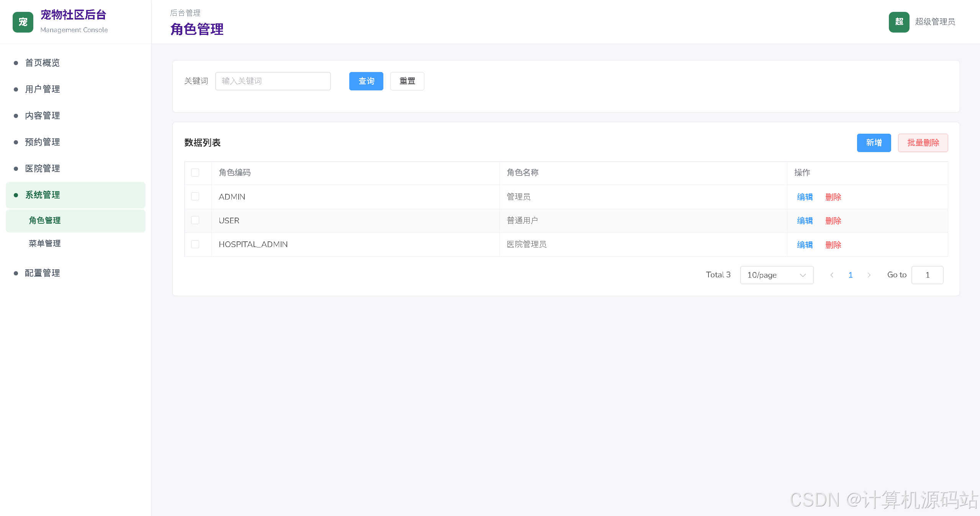This screenshot has height=516, width=980.
Task: Go to previous page arrow in pagination
Action: coord(832,275)
